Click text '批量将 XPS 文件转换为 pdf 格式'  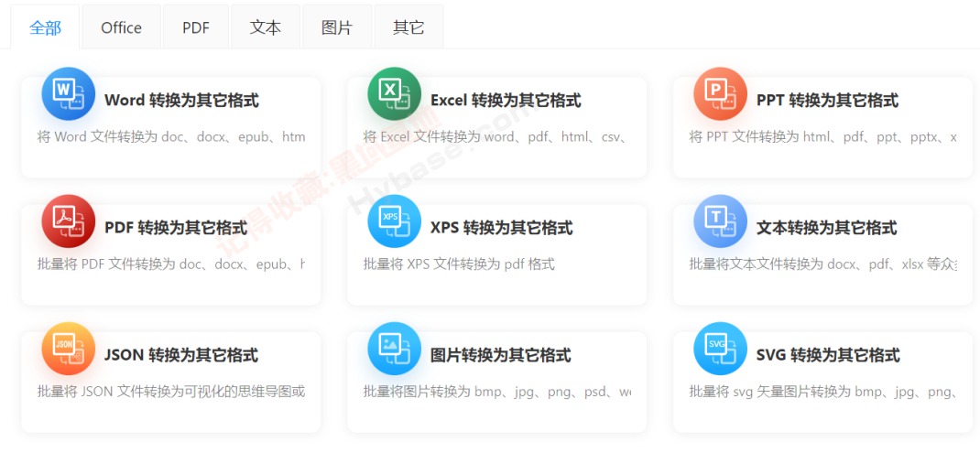coord(459,264)
